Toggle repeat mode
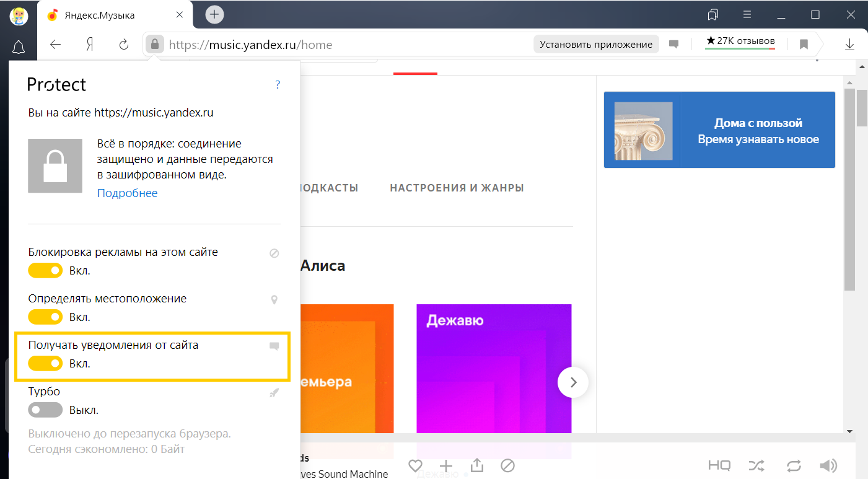Image resolution: width=868 pixels, height=479 pixels. 794,465
